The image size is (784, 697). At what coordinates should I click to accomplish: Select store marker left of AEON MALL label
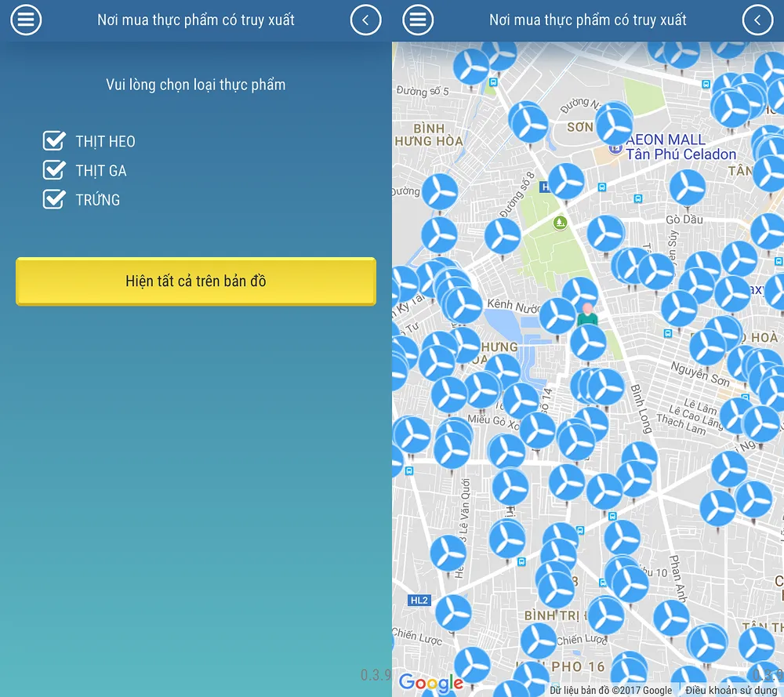614,124
